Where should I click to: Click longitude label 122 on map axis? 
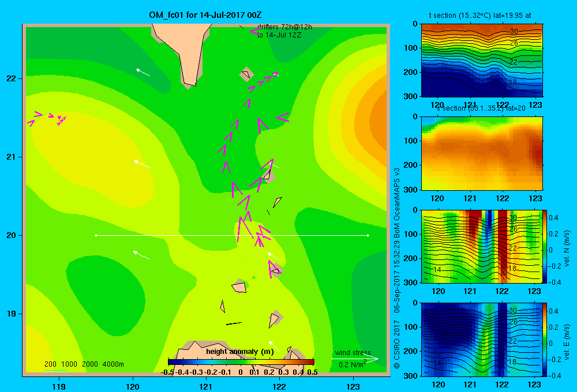click(279, 386)
